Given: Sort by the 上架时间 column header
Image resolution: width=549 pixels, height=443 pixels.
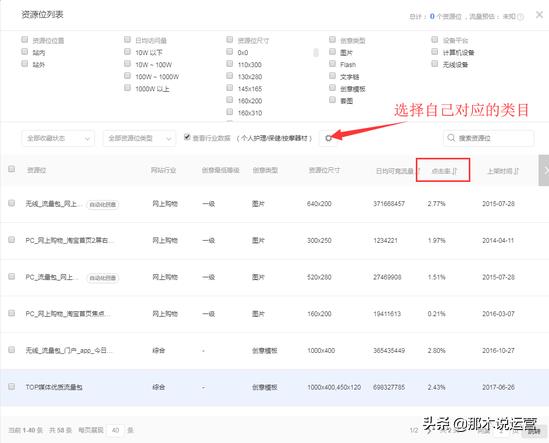Looking at the screenshot, I should tap(503, 171).
